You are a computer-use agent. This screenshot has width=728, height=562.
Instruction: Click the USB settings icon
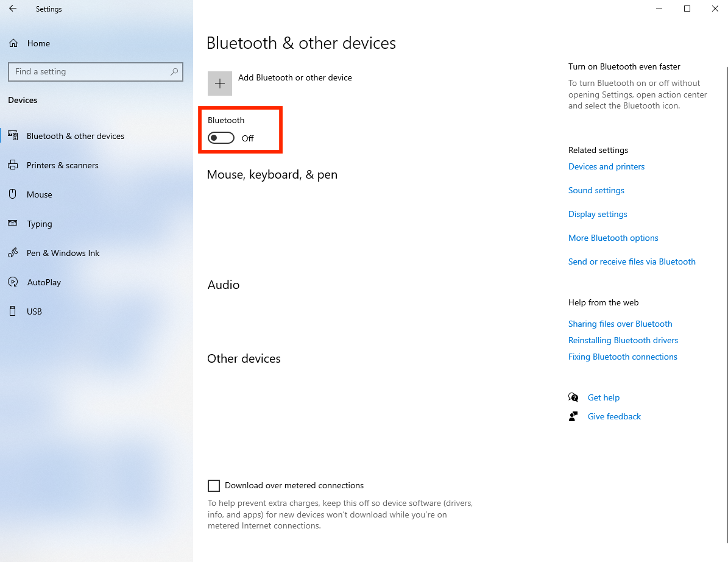13,311
